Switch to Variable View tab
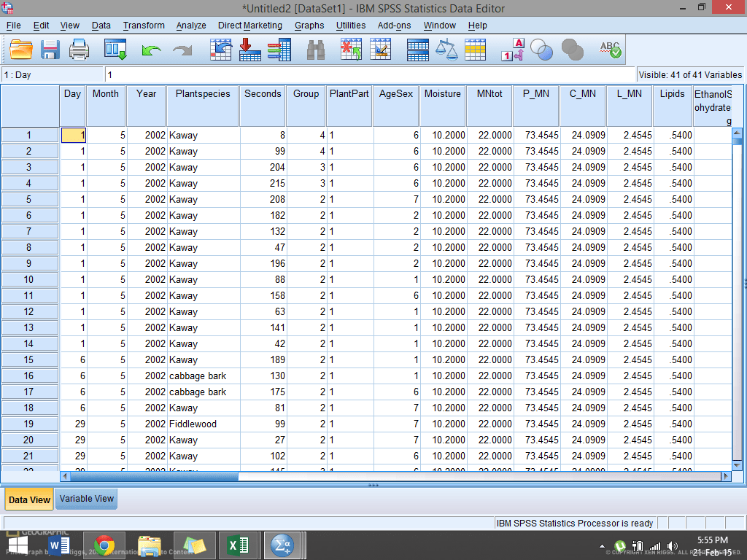The height and width of the screenshot is (560, 747). 85,499
